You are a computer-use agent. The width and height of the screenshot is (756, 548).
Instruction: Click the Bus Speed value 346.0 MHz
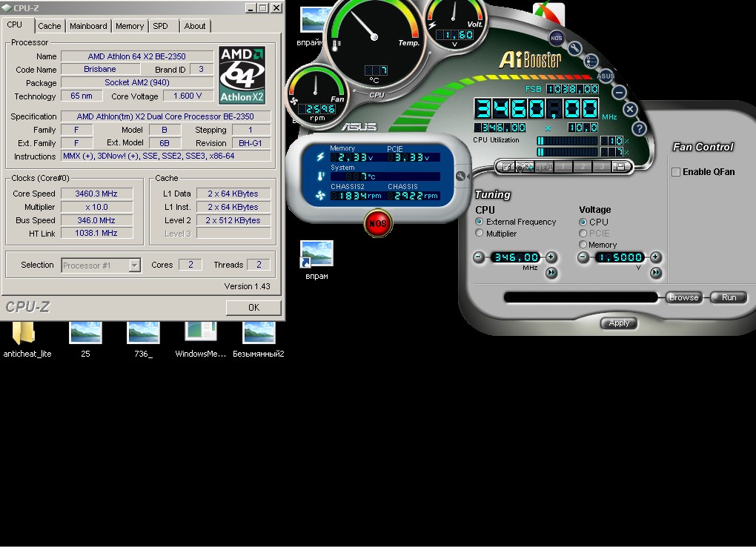(x=96, y=220)
